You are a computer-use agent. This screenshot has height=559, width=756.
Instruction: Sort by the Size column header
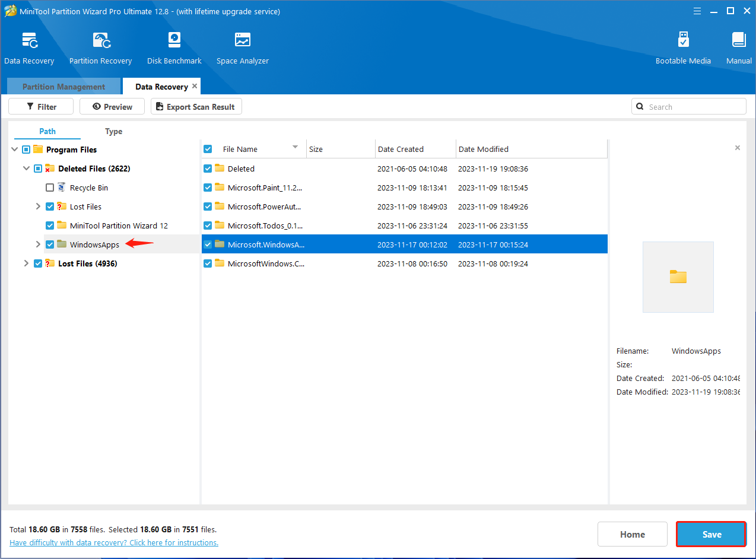point(341,150)
